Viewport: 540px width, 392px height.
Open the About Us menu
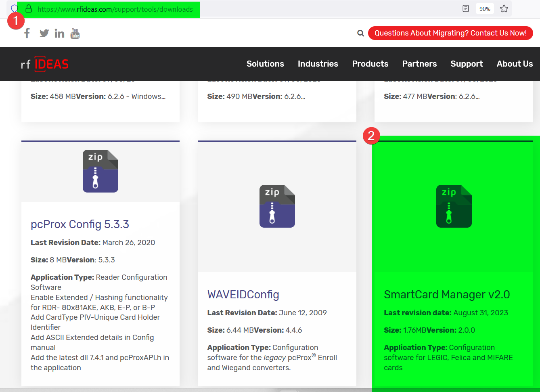(515, 64)
